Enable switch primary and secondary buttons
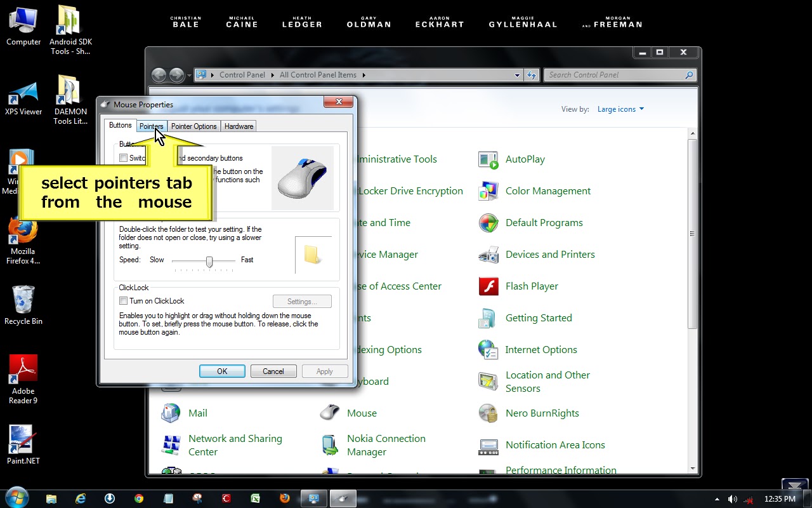Viewport: 812px width, 508px height. (123, 157)
